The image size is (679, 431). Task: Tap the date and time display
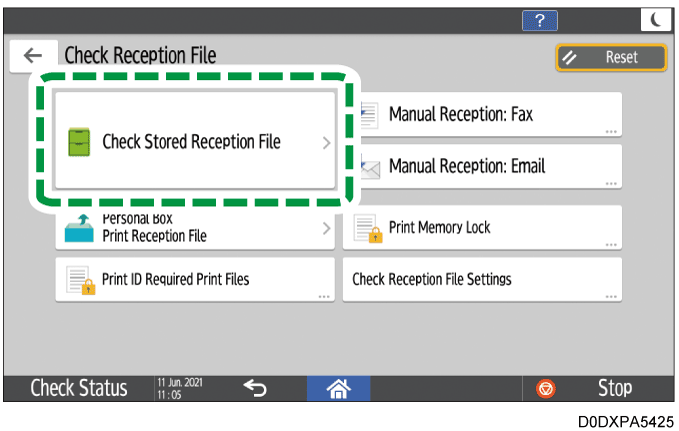(x=182, y=388)
